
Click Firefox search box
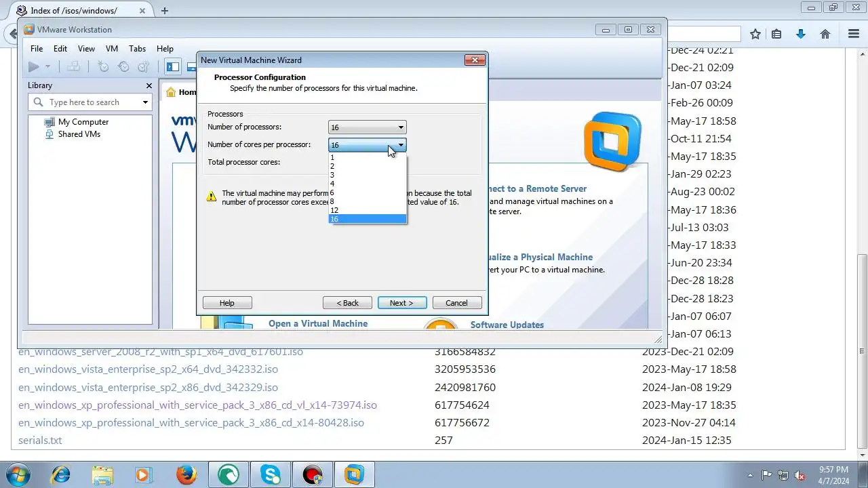pos(704,34)
